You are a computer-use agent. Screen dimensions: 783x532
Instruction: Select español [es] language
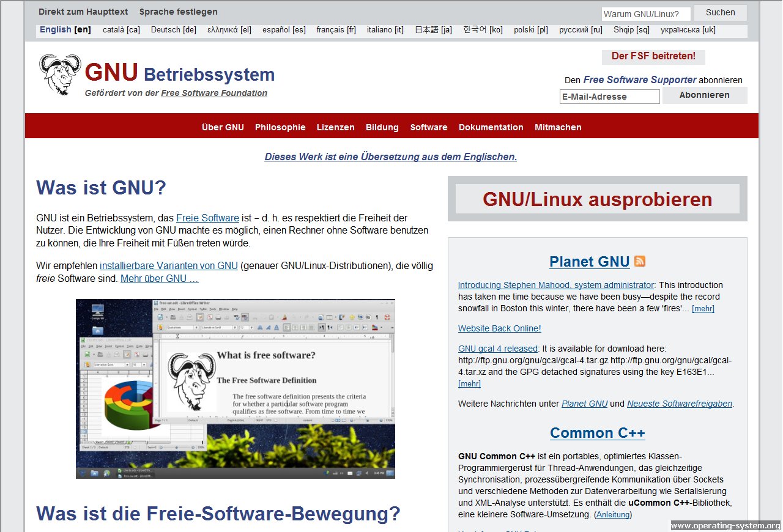pos(284,30)
